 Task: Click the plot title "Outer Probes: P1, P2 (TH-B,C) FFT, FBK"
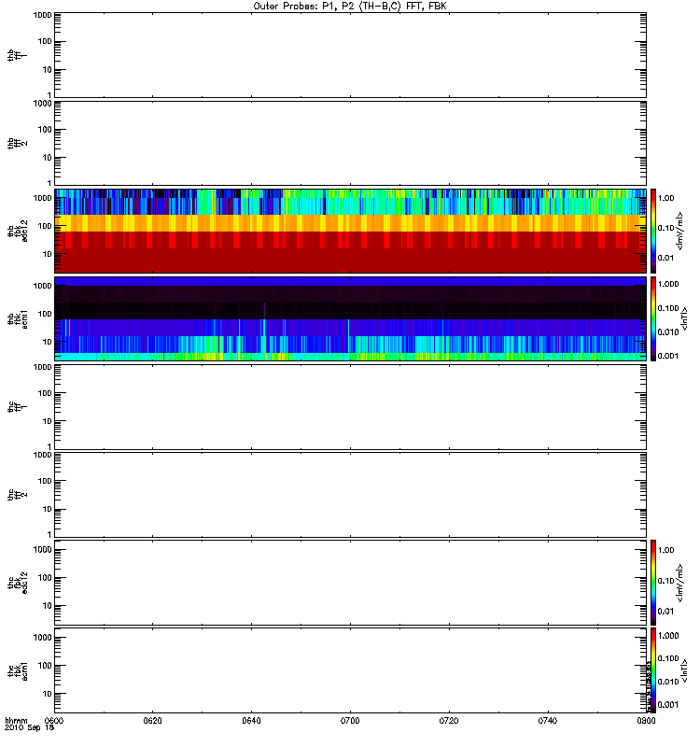click(x=350, y=7)
